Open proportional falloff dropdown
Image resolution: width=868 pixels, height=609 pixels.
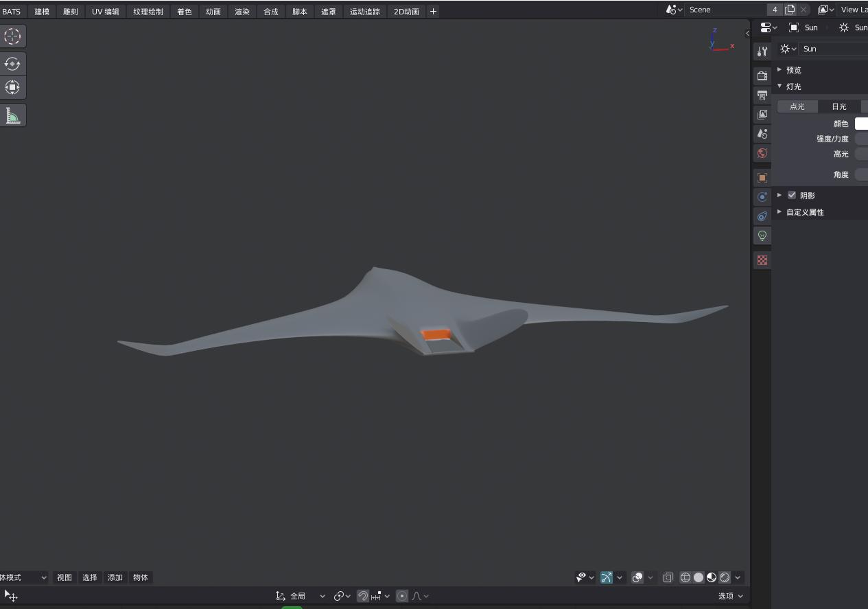[x=421, y=596]
